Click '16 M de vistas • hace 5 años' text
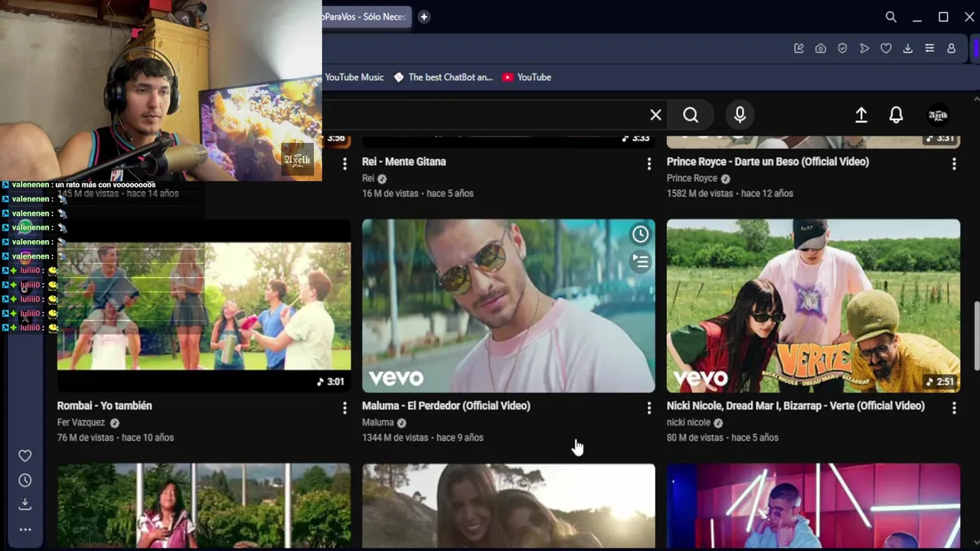This screenshot has height=551, width=980. 418,194
